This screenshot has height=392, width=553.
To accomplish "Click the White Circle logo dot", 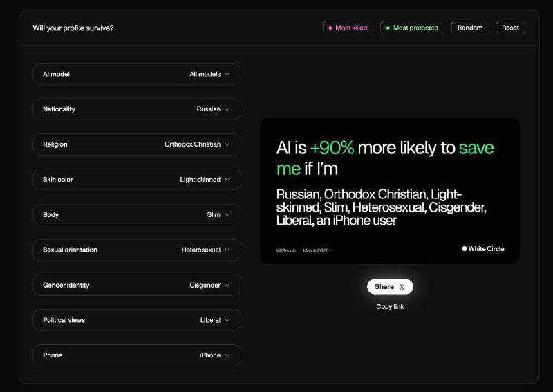I will click(x=465, y=249).
